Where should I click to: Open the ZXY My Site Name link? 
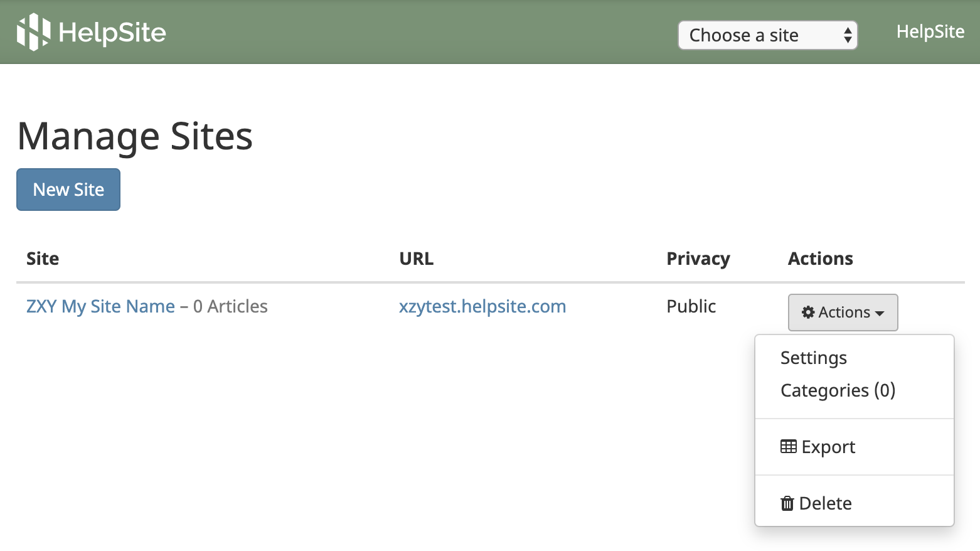point(100,306)
